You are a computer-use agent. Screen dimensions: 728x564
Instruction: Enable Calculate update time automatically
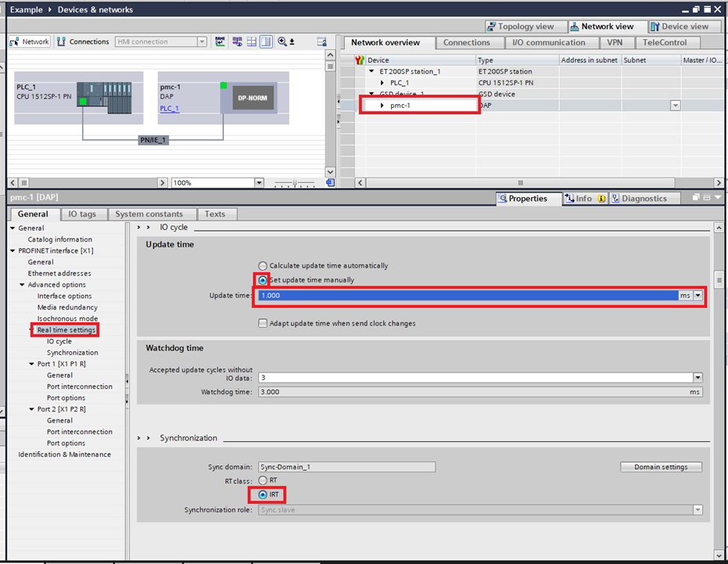263,265
